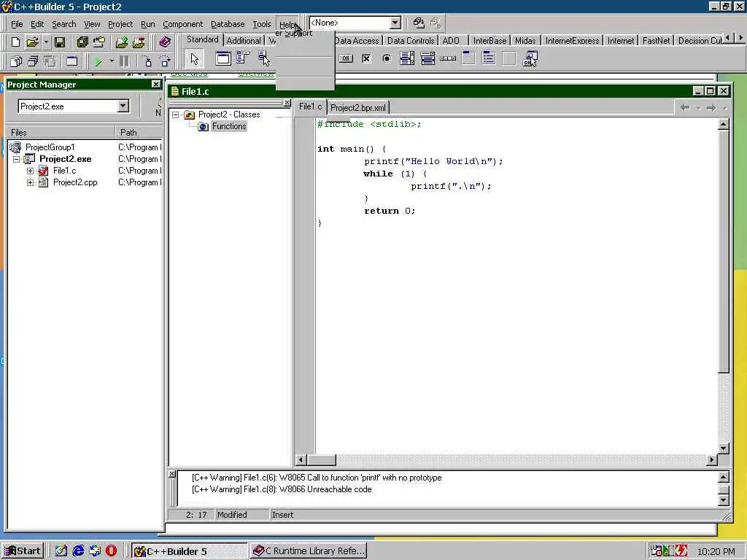Viewport: 747px width, 560px height.
Task: Select the RadioButton component in palette
Action: pos(387,58)
